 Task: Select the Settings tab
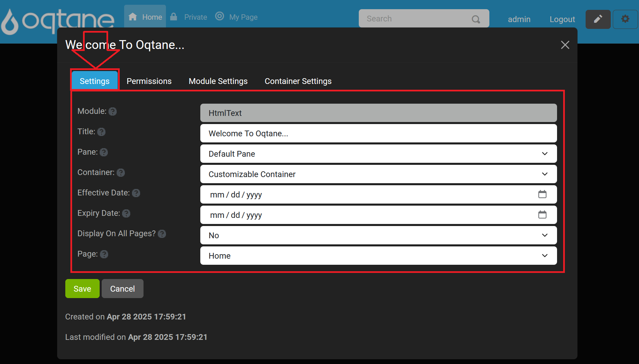[95, 81]
